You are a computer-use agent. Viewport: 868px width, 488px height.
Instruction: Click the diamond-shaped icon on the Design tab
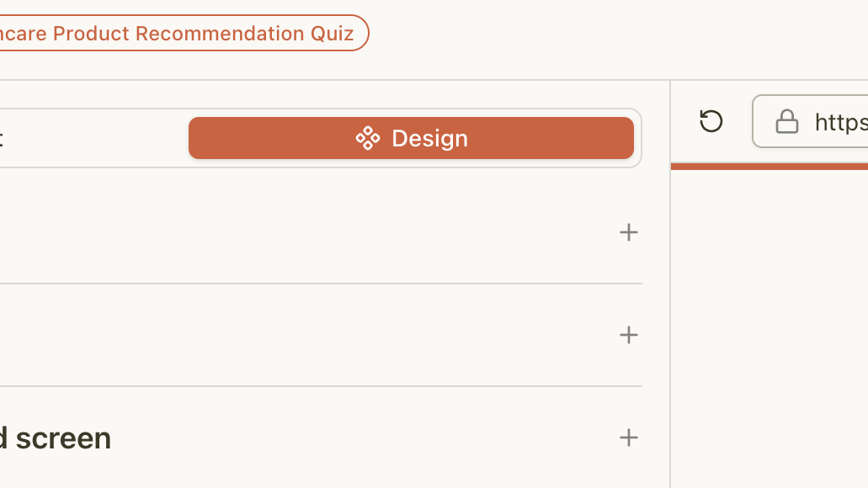pos(368,138)
